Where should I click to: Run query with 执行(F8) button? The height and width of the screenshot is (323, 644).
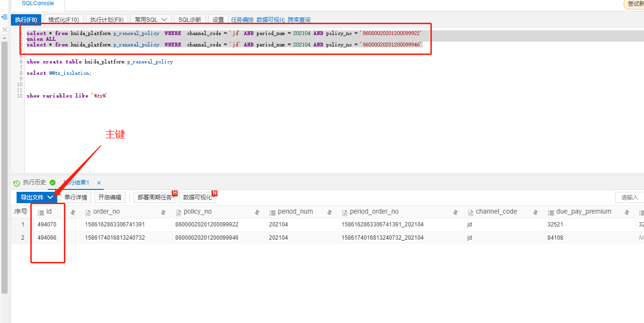coord(26,19)
